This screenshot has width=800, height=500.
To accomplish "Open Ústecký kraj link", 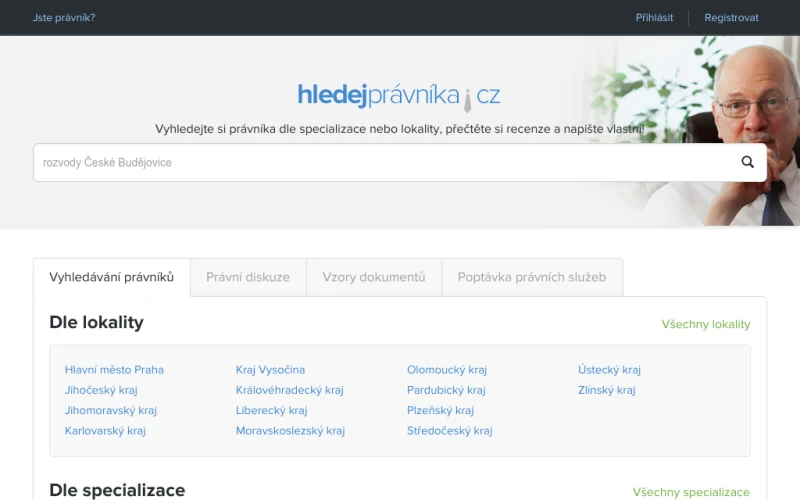I will coord(609,370).
